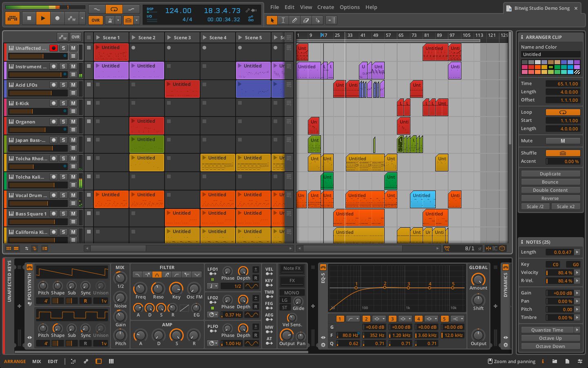Image resolution: width=588 pixels, height=368 pixels.
Task: Expand Quantize Time options arrow
Action: click(577, 330)
